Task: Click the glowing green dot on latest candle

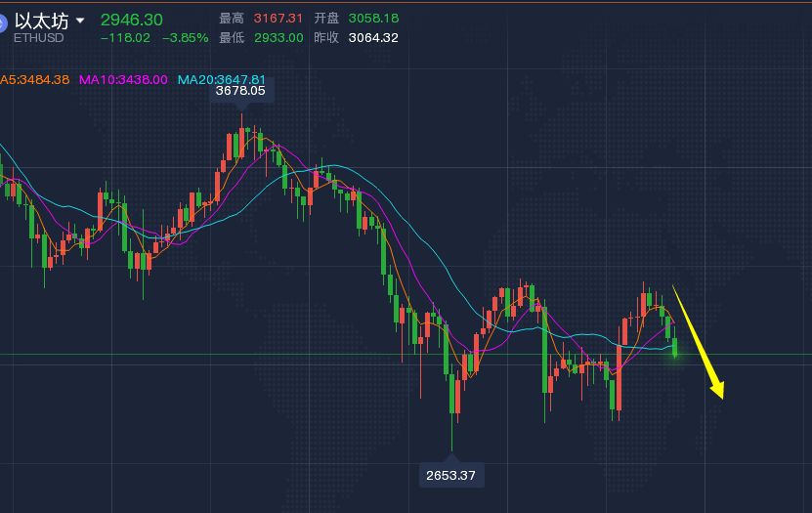Action: pyautogui.click(x=674, y=353)
